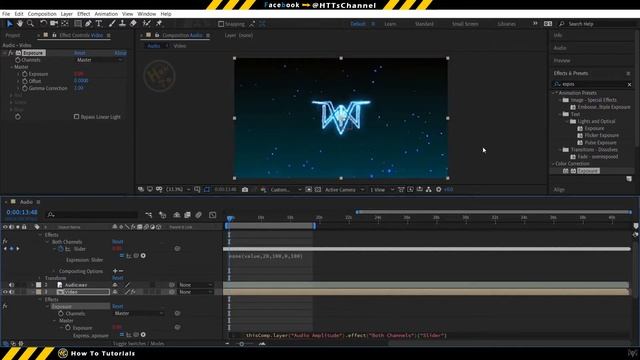640x360 pixels.
Task: Open parent None dropdown for Audio.wav layer
Action: click(196, 285)
